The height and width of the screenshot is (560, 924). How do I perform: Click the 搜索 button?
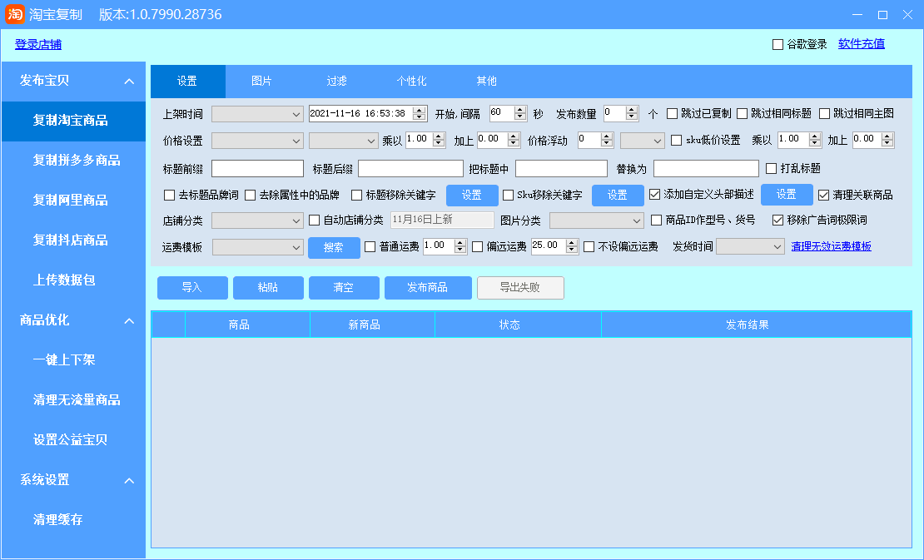click(x=334, y=247)
